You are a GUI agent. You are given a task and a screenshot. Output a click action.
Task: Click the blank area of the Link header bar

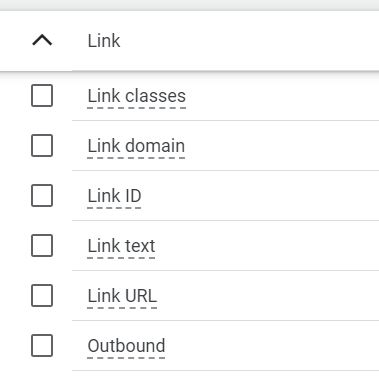tap(250, 41)
